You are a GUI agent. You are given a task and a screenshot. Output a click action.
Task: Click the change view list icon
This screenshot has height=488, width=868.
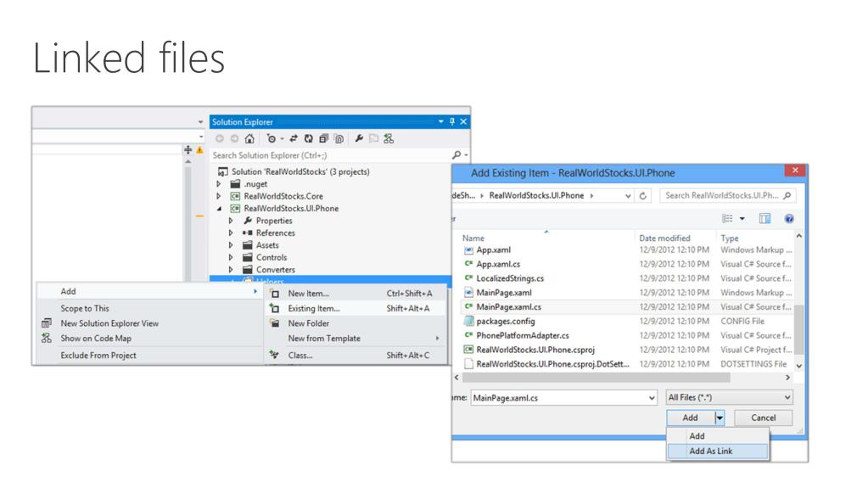[727, 219]
